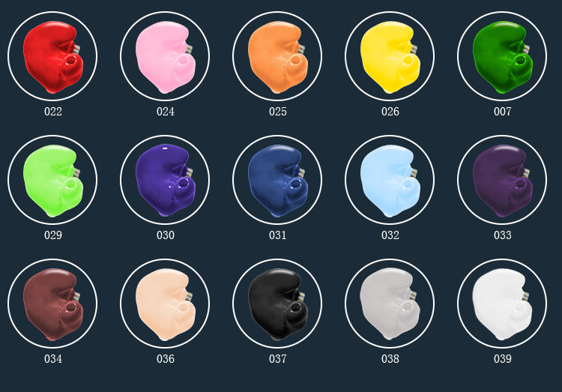Pick the black earpiece swatch 037
The image size is (562, 392).
(277, 304)
